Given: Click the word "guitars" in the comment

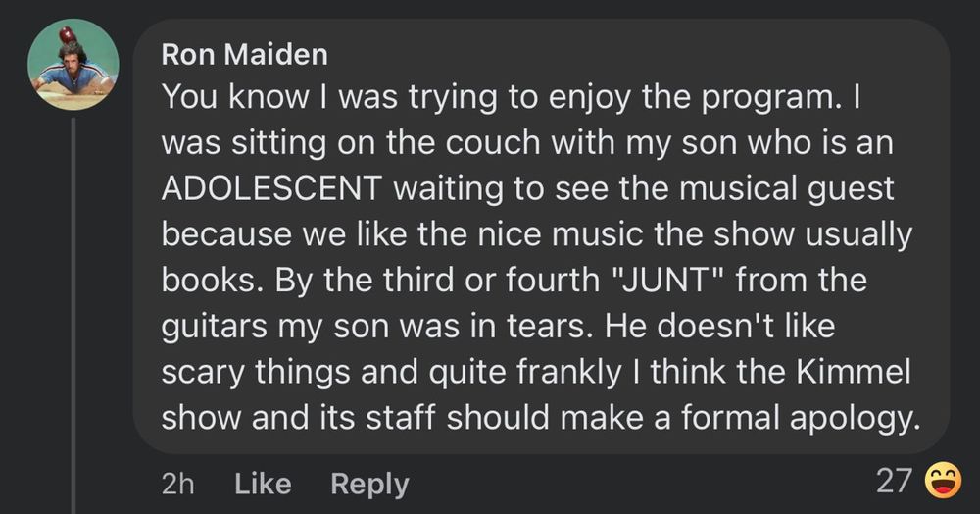Looking at the screenshot, I should pos(218,328).
